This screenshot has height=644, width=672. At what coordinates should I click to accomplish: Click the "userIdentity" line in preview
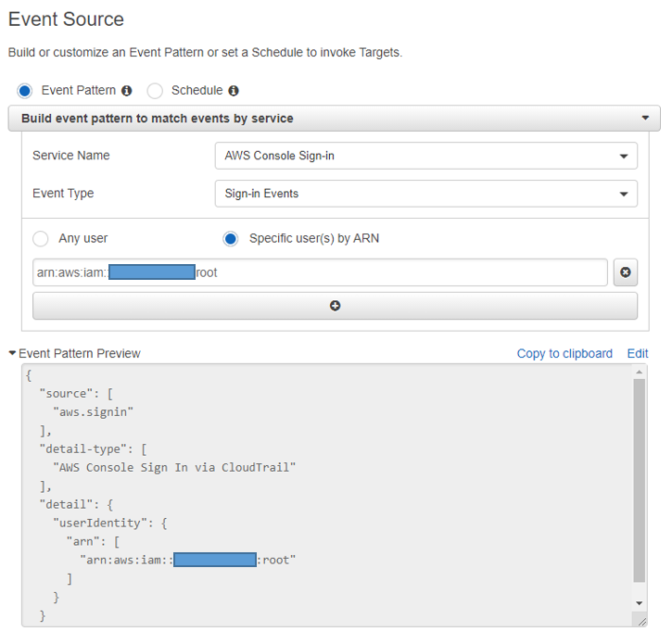[x=110, y=524]
